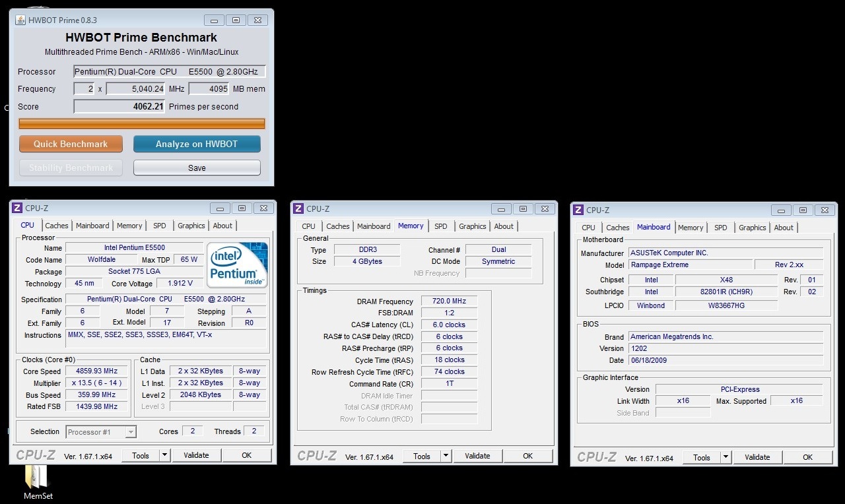Screen dimensions: 845x504
Task: Click Rated FSB value 1439.98 MHz
Action: (97, 406)
